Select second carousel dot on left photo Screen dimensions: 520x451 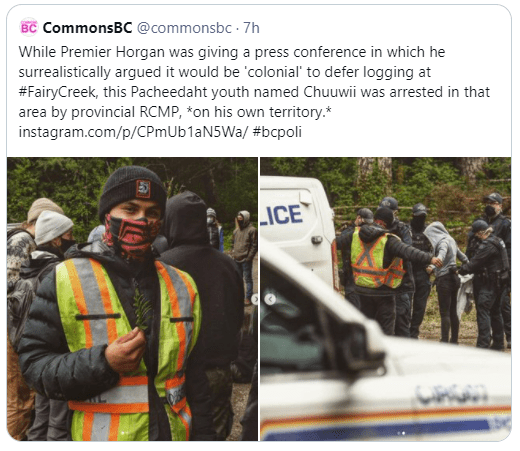[127, 433]
